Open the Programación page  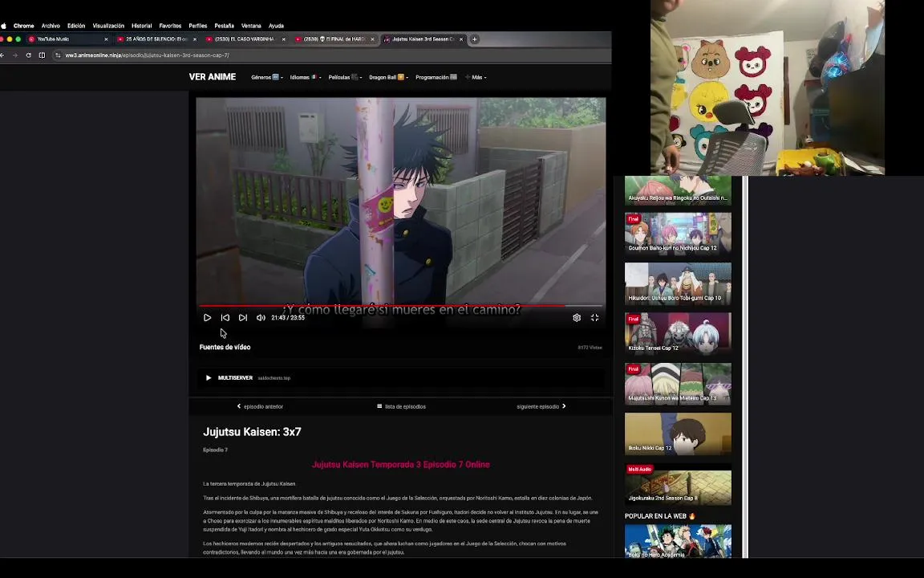tap(436, 77)
